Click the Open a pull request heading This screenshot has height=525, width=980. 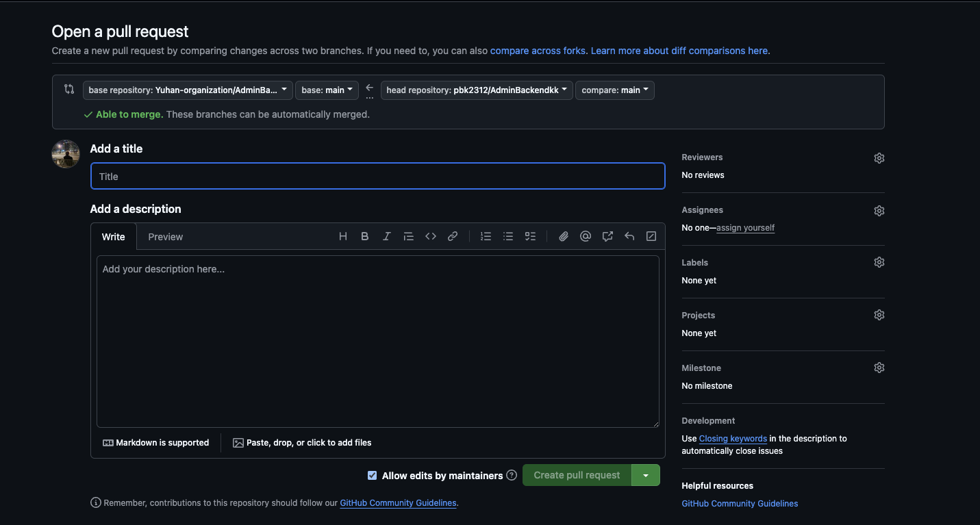(121, 31)
